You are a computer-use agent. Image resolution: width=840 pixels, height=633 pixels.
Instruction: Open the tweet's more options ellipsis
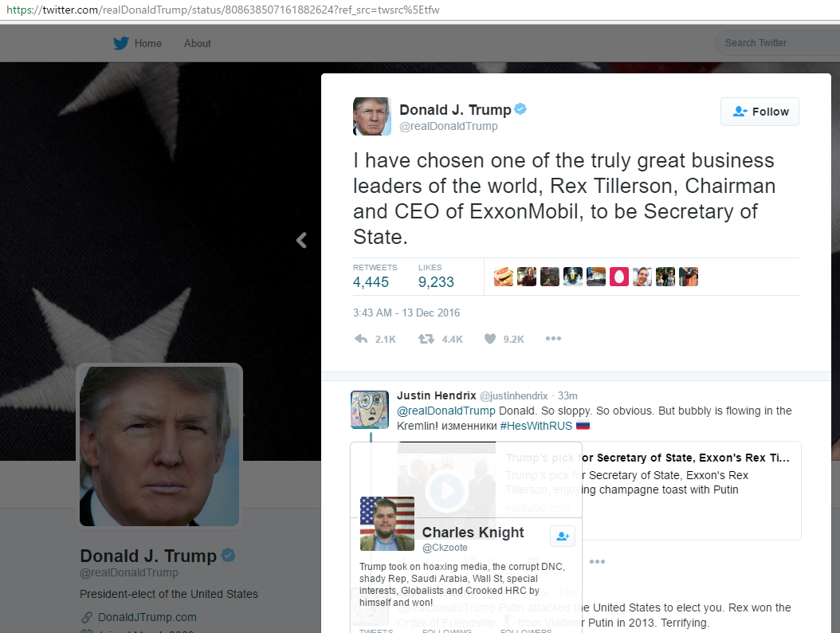point(553,338)
